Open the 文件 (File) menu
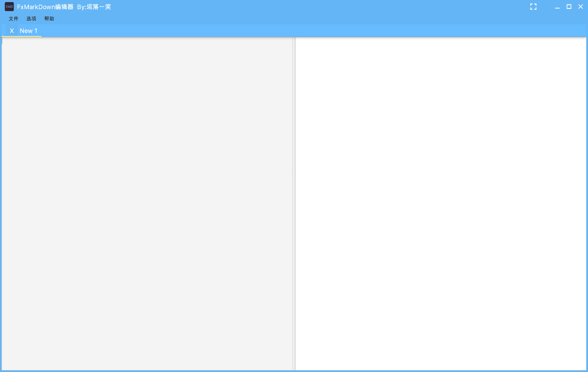Screen dimensions: 588x372 click(x=14, y=18)
